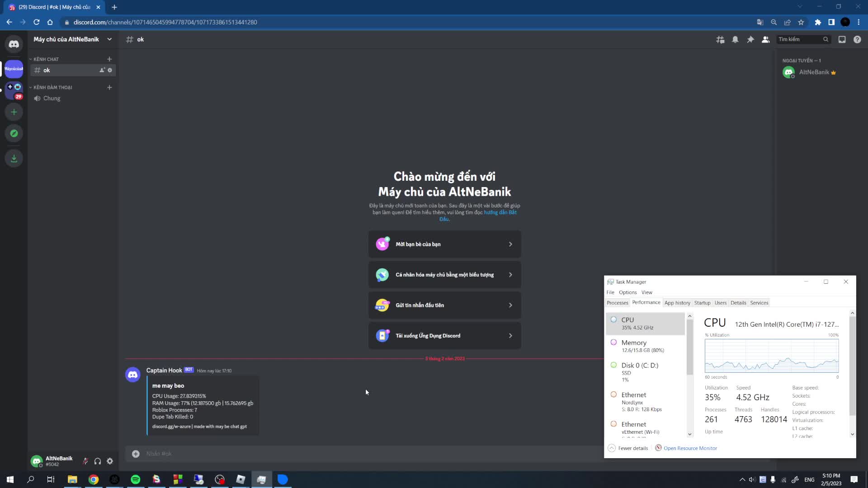Open Download Apps icon in sidebar
Viewport: 868px width, 488px height.
(x=14, y=158)
